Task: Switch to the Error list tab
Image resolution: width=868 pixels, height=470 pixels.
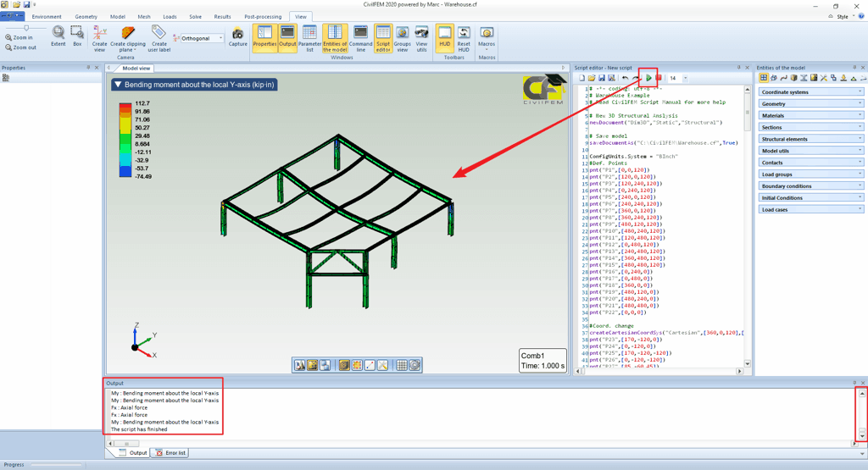Action: point(171,453)
